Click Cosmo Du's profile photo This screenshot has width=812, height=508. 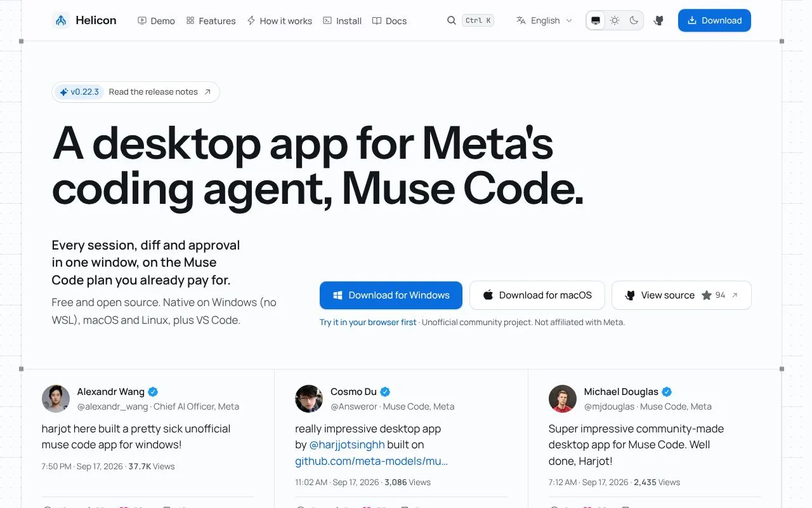(309, 399)
